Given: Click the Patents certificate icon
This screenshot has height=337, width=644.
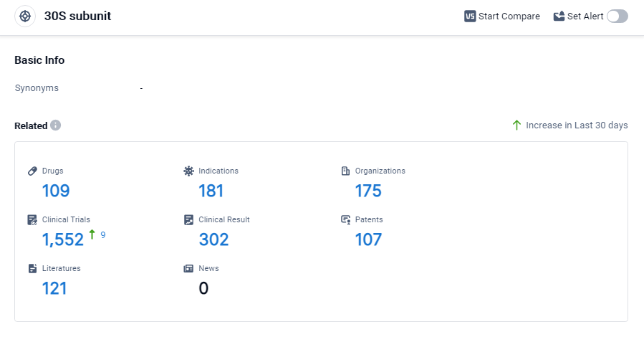Looking at the screenshot, I should pos(345,219).
